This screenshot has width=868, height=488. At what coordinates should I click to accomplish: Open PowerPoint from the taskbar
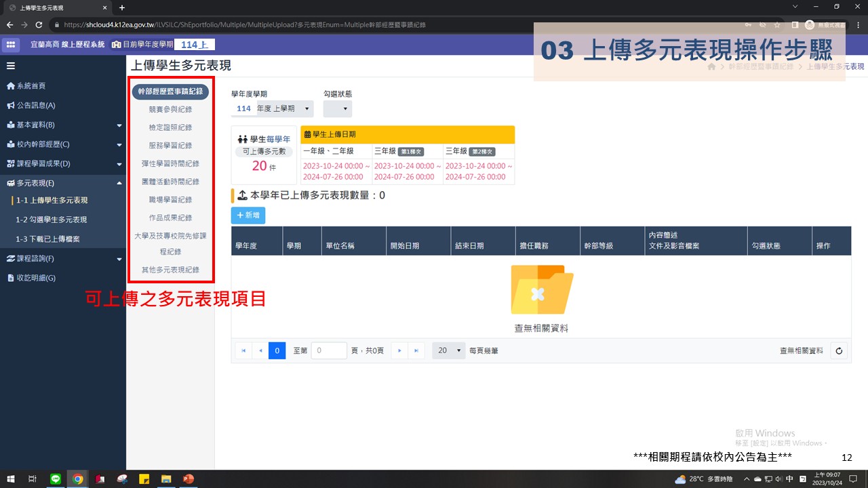[x=189, y=479]
